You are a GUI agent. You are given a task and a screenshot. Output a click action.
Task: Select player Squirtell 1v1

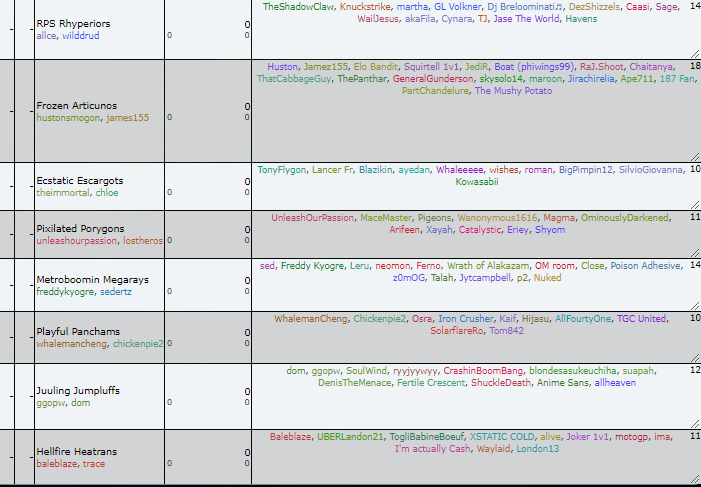click(431, 67)
